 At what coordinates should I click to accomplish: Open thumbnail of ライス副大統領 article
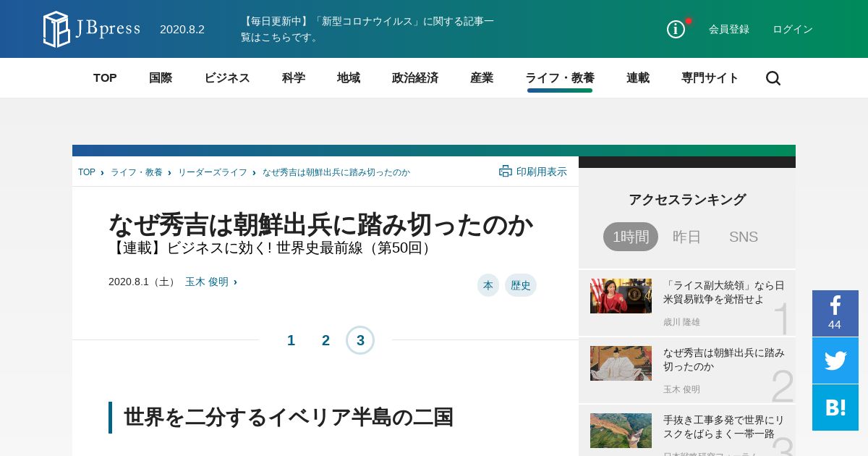click(x=621, y=296)
